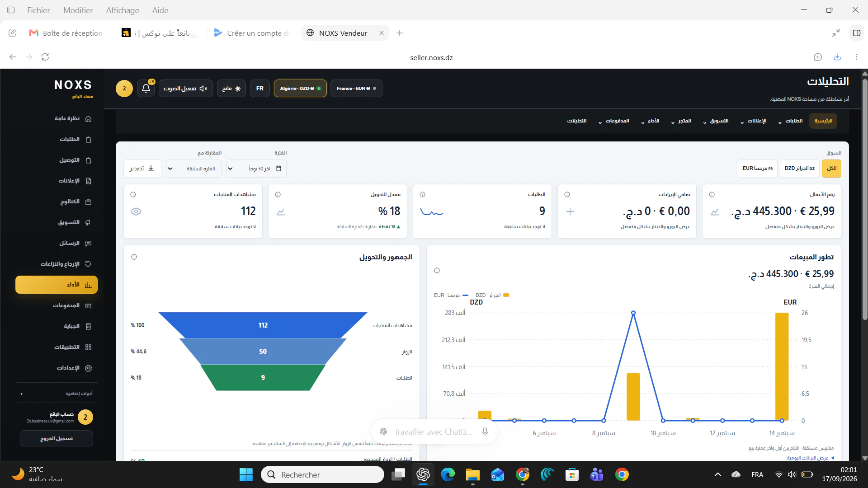Click the تسجيل الخروج logout button
This screenshot has height=488, width=868.
57,439
